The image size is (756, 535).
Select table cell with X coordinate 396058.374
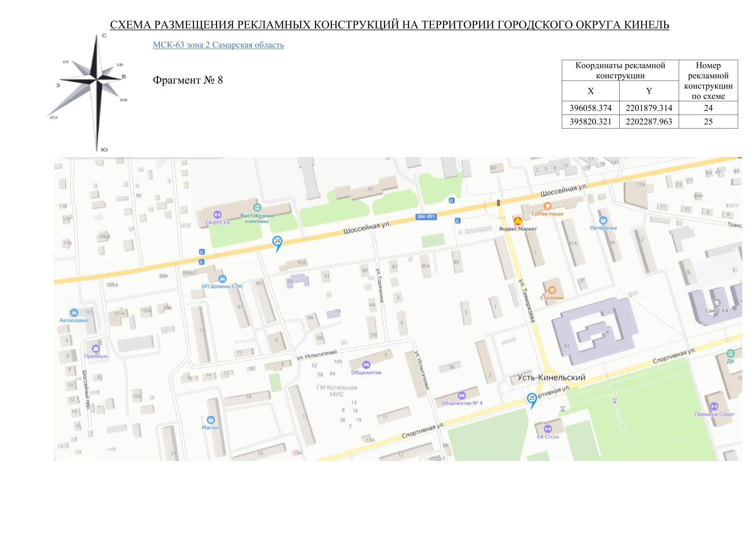tap(590, 108)
